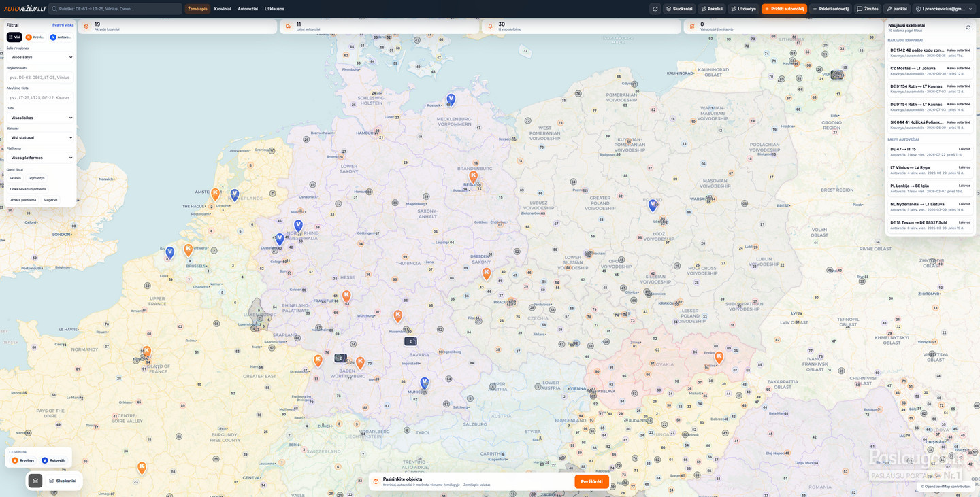Viewport: 980px width, 497px height.
Task: Open the Užduotys view
Action: point(743,9)
